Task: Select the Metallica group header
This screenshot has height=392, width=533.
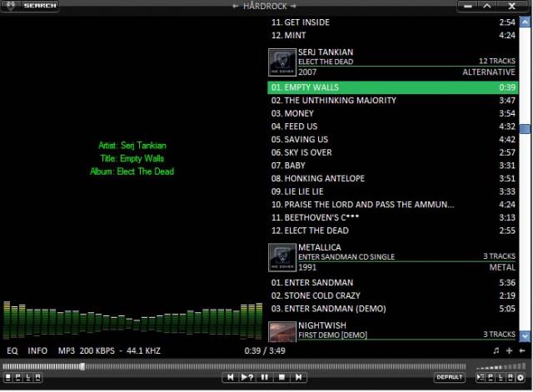Action: (392, 257)
